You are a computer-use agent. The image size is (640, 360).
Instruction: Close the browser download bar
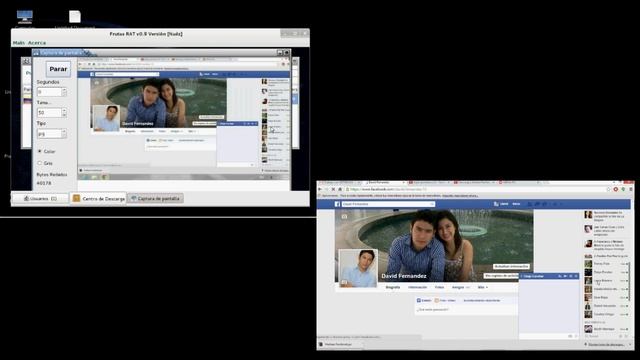click(x=631, y=344)
